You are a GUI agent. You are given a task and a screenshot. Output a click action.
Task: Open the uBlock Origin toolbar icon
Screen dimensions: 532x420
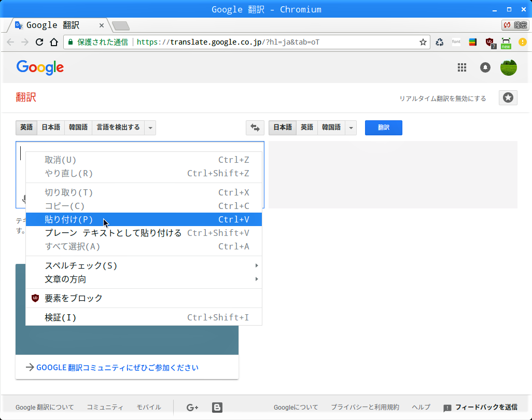[491, 43]
